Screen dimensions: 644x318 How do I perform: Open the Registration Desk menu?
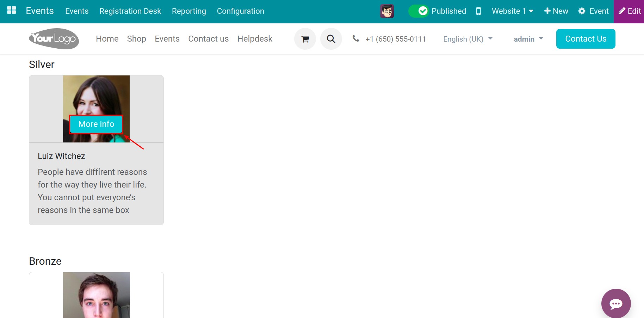[x=130, y=11]
